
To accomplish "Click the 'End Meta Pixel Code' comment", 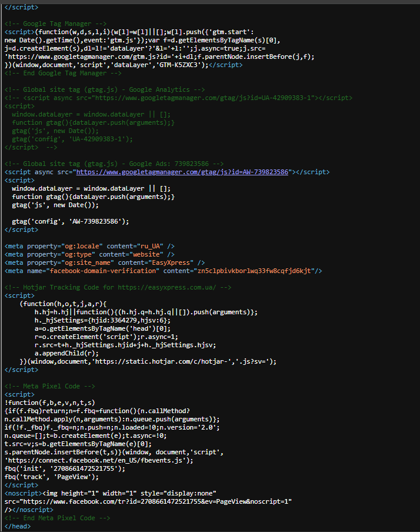I will [x=57, y=518].
